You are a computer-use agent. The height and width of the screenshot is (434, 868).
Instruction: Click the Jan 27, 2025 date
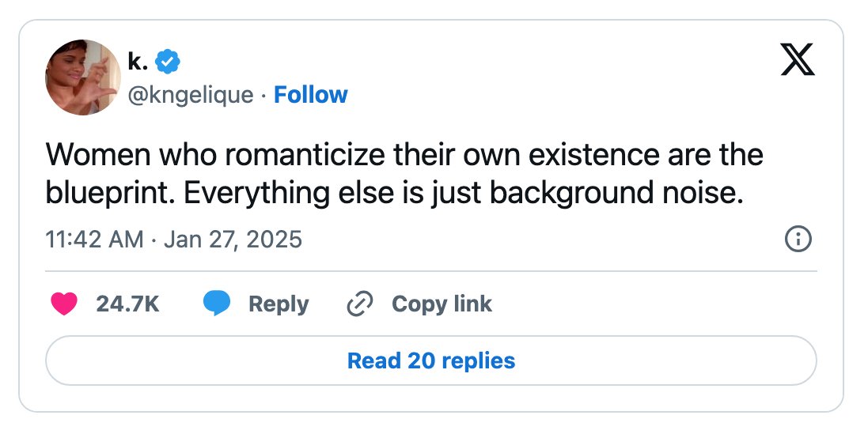pos(233,240)
